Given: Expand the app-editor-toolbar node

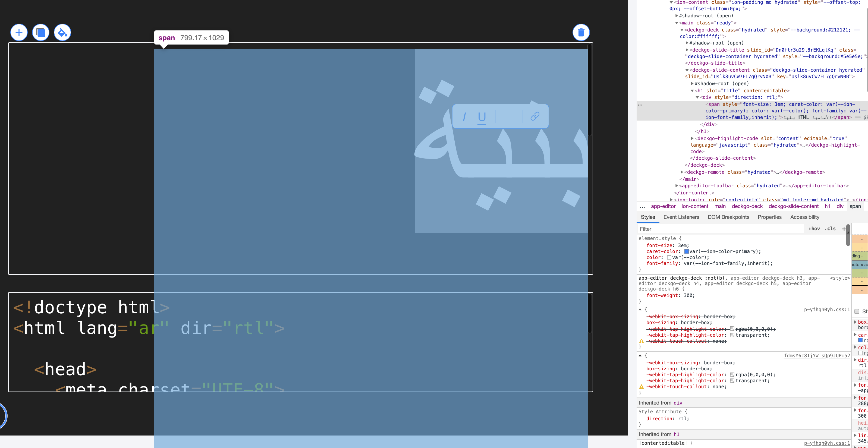Looking at the screenshot, I should point(677,186).
